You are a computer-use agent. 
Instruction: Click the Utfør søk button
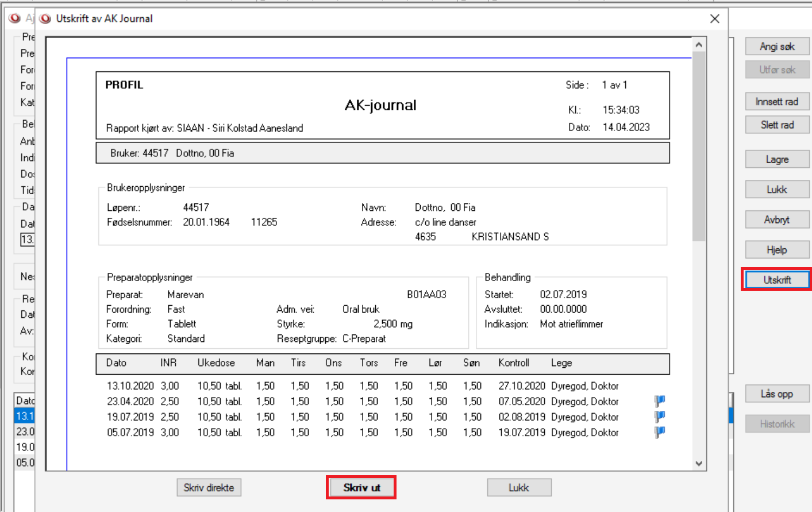coord(777,70)
